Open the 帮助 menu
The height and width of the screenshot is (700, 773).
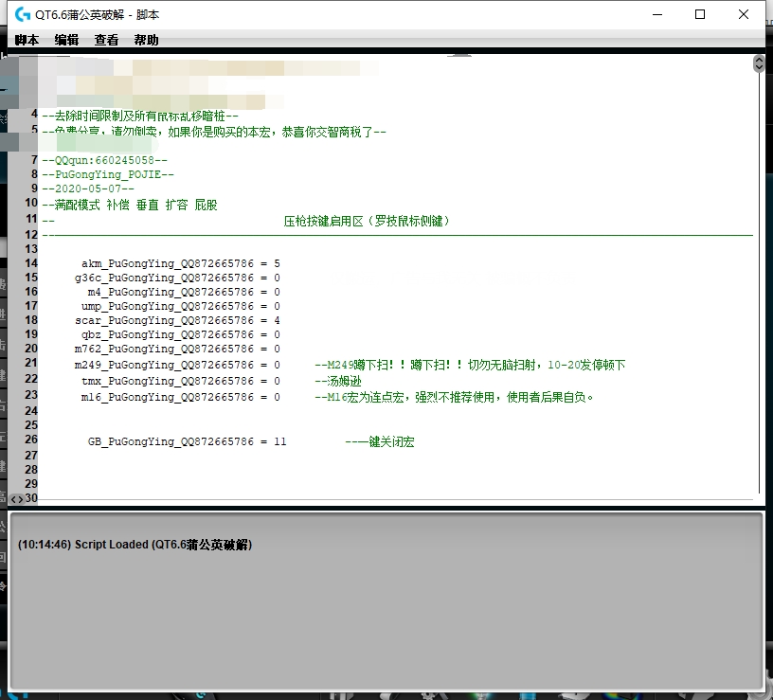pos(147,40)
